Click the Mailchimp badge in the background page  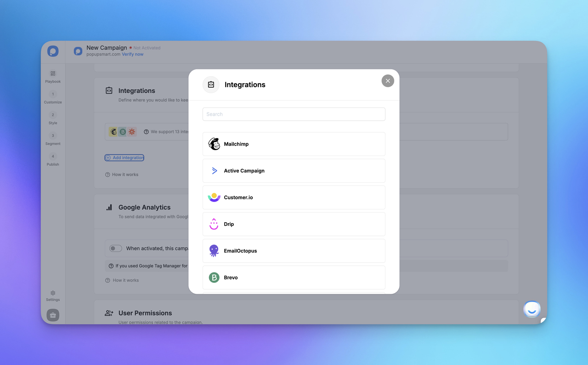(113, 132)
